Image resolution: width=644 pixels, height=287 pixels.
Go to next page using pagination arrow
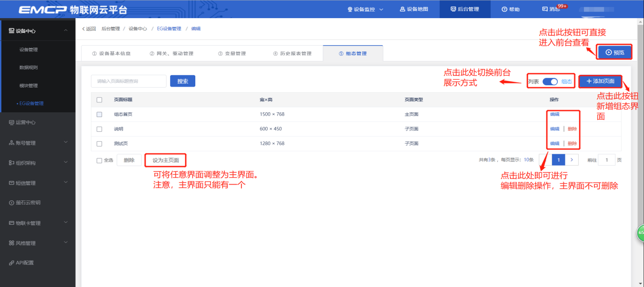572,160
